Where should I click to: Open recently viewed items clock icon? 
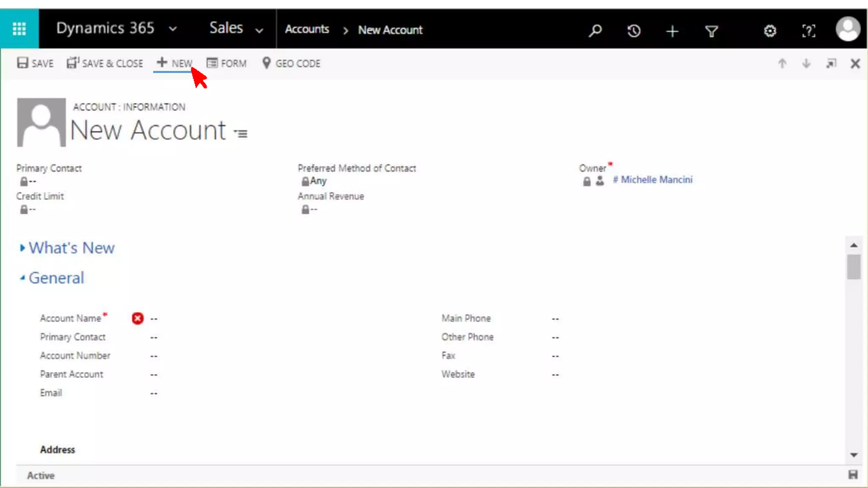(634, 30)
